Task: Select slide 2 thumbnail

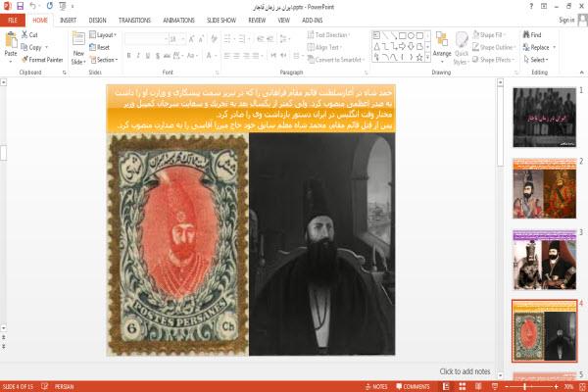Action: tap(545, 188)
